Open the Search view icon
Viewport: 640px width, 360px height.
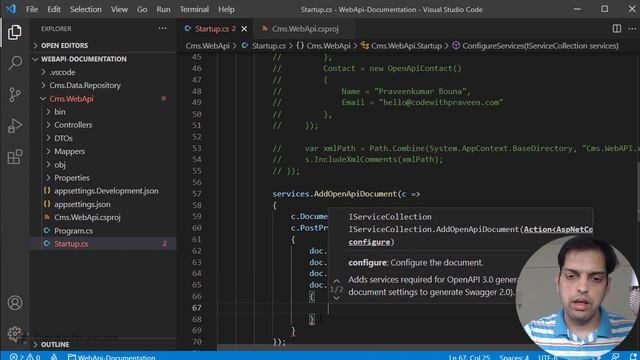[15, 63]
